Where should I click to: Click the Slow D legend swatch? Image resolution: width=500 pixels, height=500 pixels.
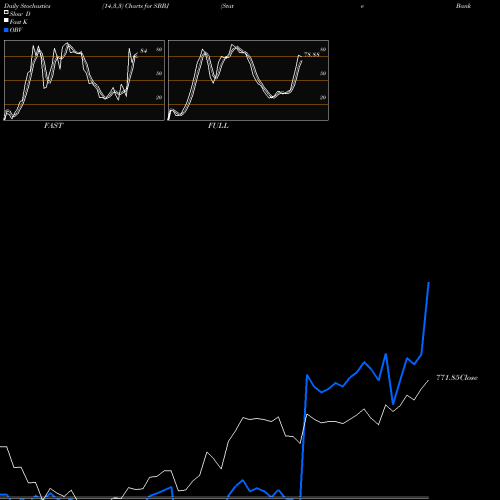pos(6,12)
